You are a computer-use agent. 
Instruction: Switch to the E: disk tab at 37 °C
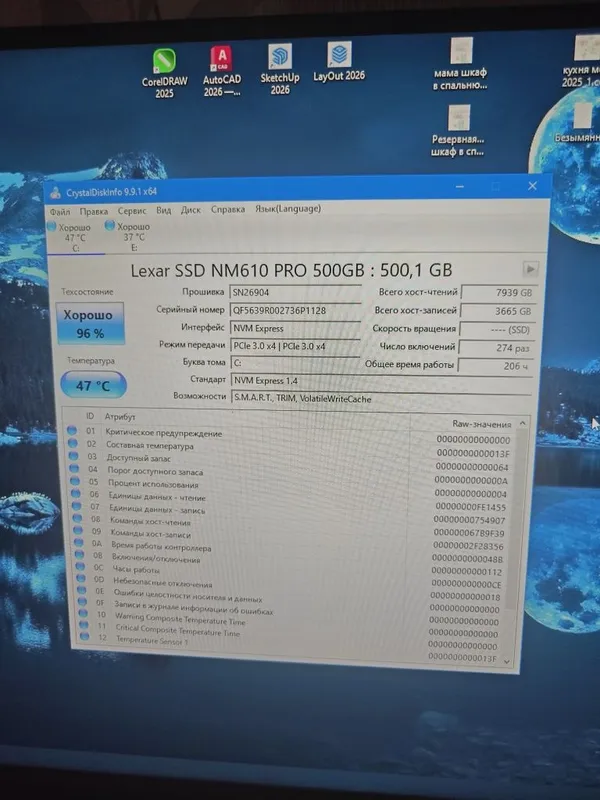[x=133, y=236]
